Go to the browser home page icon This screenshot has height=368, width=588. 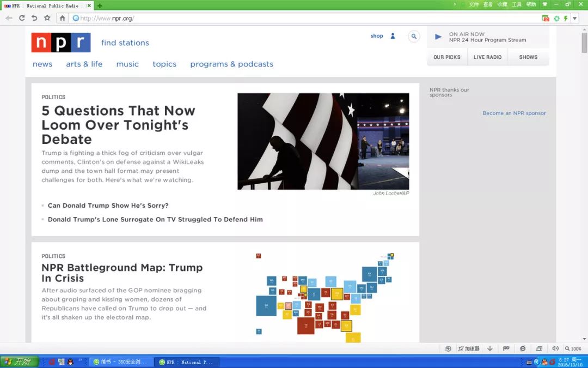(62, 18)
